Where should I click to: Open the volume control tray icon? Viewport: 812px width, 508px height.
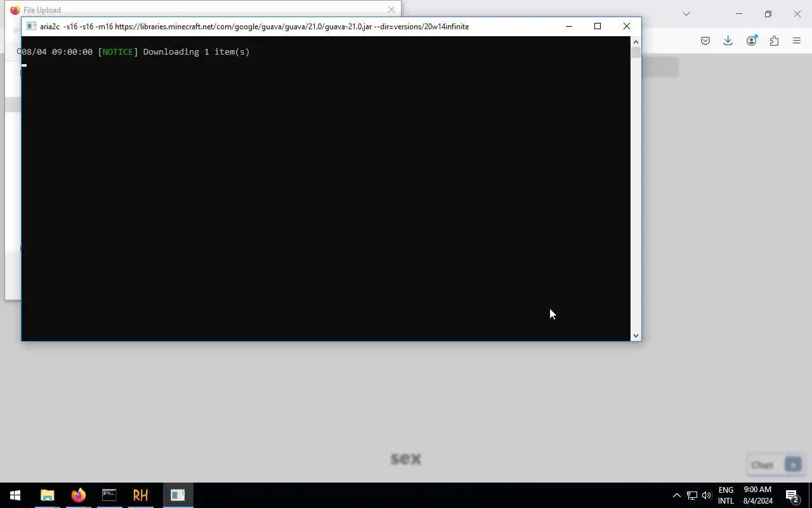(x=707, y=495)
